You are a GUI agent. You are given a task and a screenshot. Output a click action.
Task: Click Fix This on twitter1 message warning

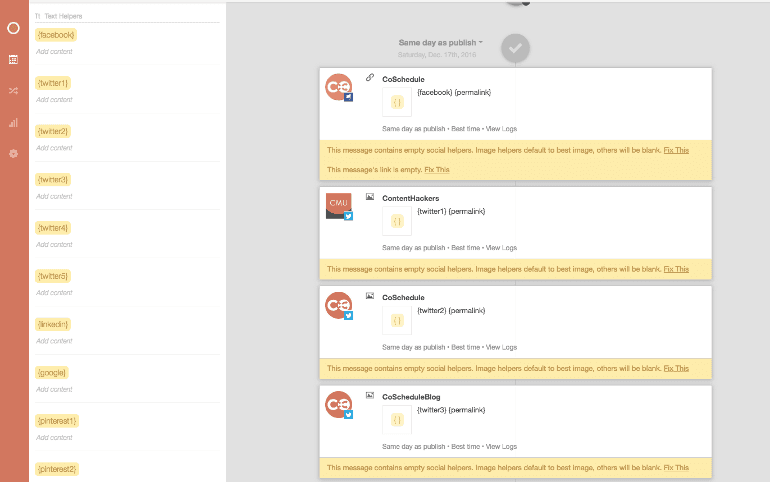[676, 269]
